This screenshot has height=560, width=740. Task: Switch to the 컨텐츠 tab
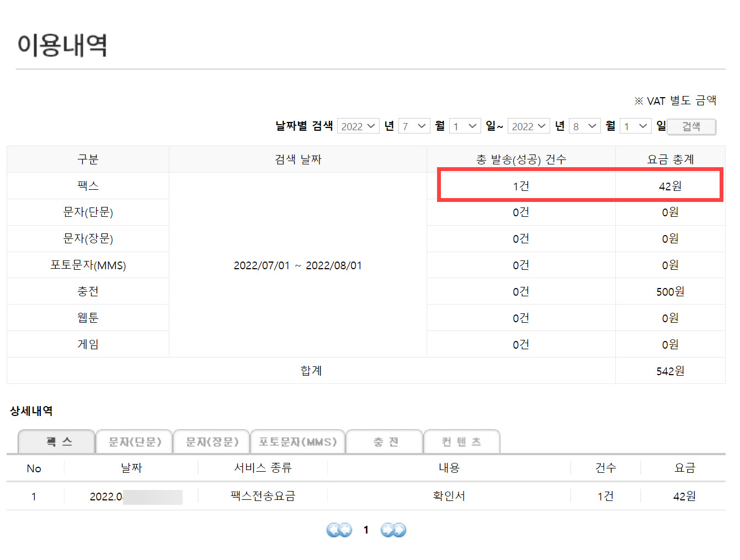462,441
